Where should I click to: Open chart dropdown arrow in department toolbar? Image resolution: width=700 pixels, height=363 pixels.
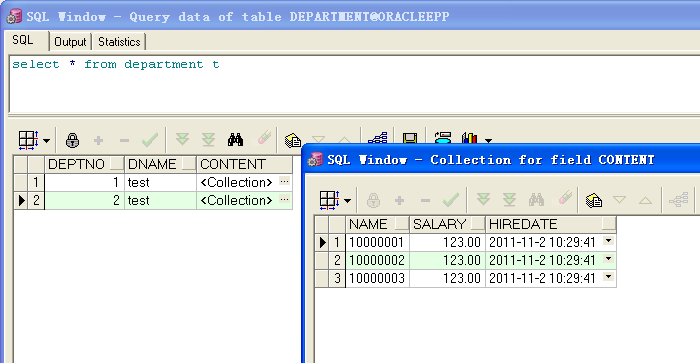point(488,140)
